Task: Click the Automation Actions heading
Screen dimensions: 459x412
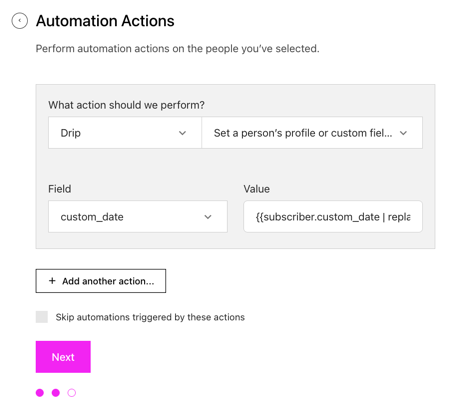Action: [x=105, y=21]
